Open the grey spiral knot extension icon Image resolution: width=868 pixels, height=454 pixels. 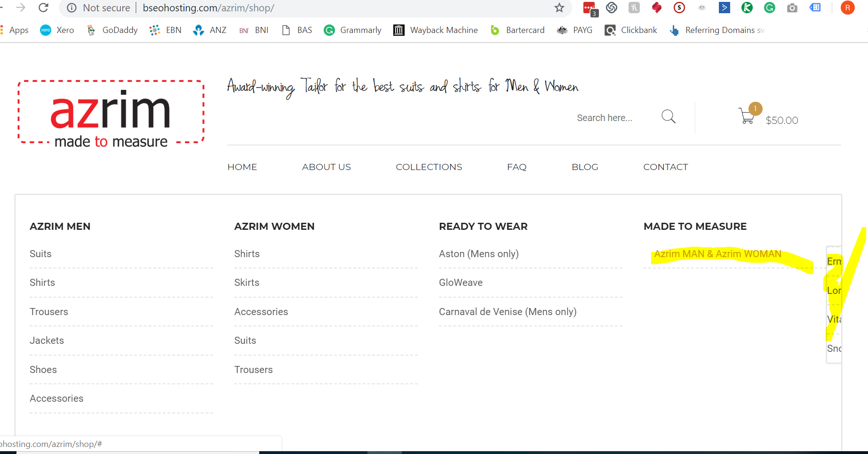pos(612,8)
